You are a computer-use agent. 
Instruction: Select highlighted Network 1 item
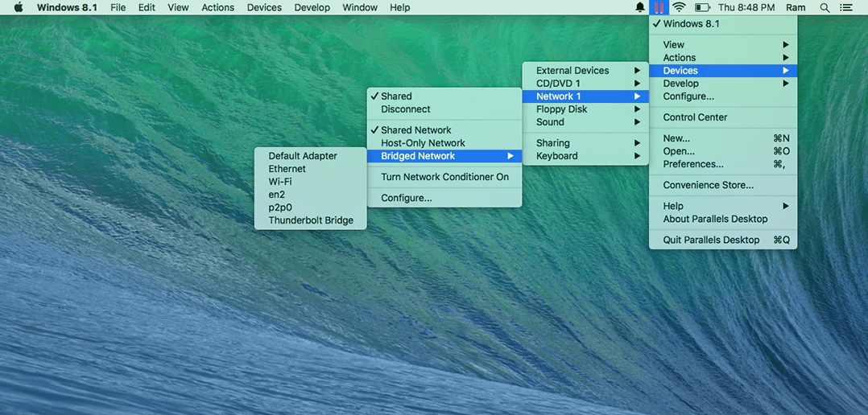(585, 97)
